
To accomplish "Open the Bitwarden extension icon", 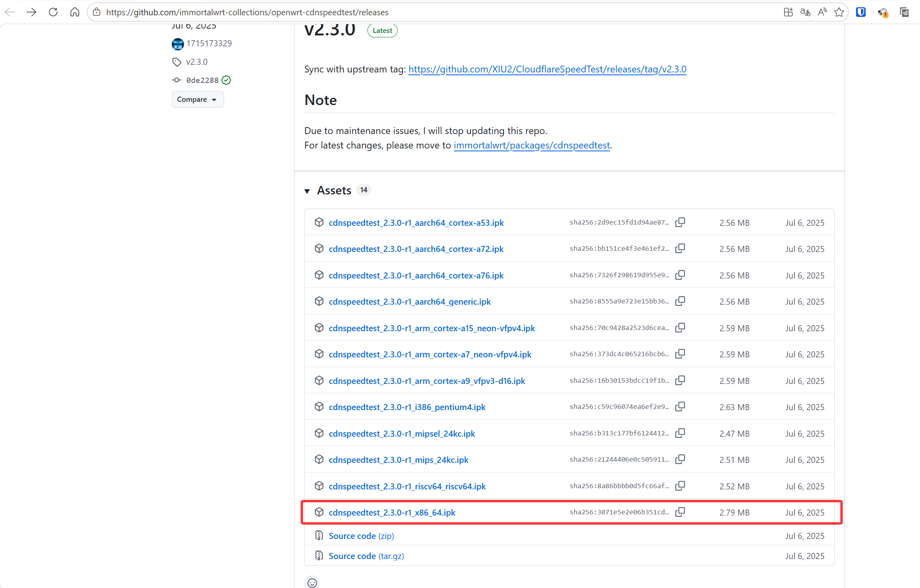I will pyautogui.click(x=861, y=12).
